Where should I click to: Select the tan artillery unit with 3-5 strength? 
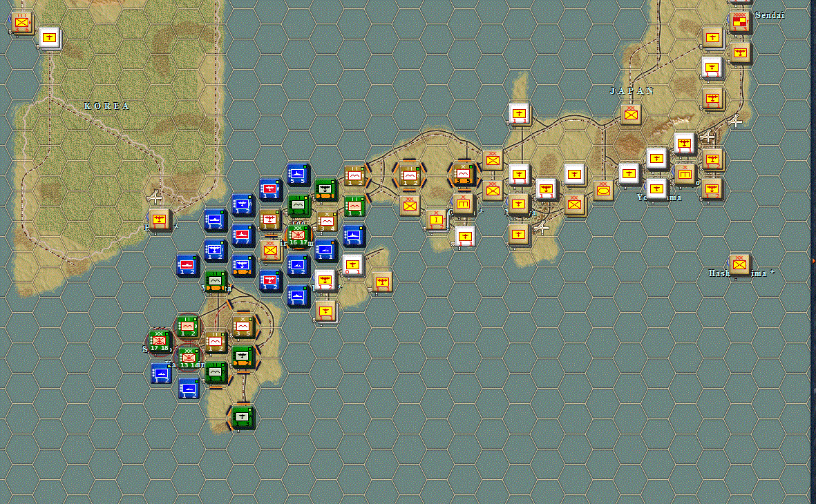point(242,325)
